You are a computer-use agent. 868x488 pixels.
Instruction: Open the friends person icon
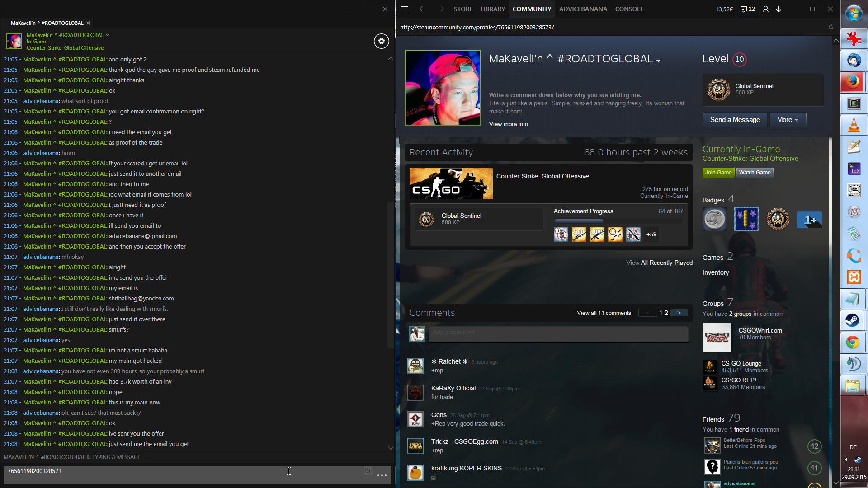(x=765, y=9)
